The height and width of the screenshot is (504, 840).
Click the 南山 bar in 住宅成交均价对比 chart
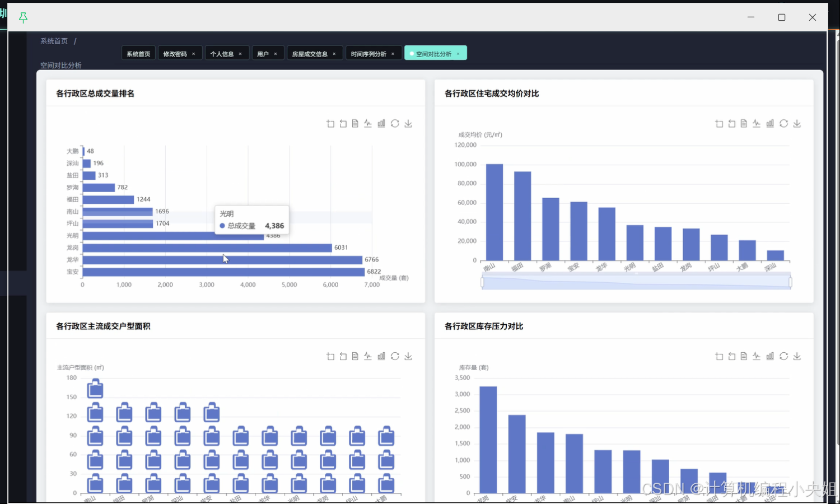(x=494, y=212)
